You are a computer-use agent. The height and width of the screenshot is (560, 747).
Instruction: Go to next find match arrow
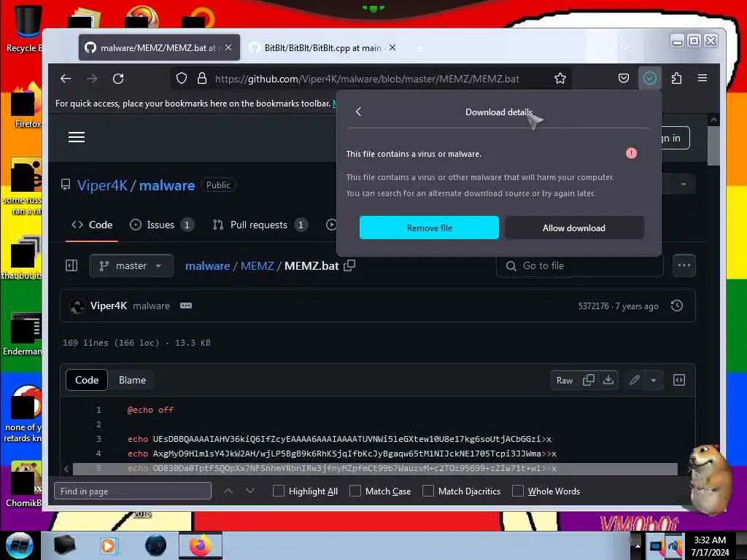tap(250, 491)
